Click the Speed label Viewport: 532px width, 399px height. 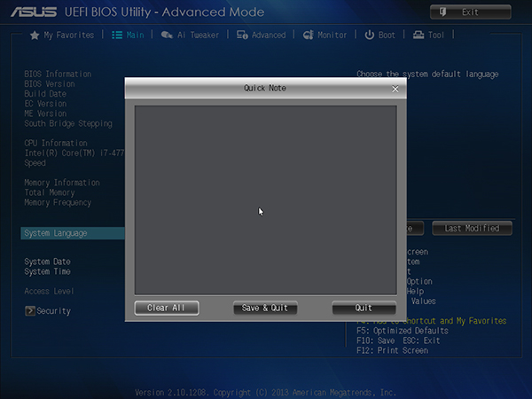tap(35, 163)
